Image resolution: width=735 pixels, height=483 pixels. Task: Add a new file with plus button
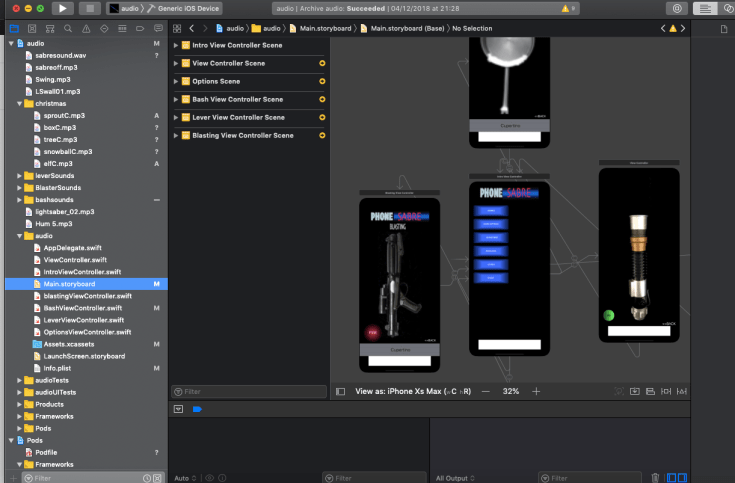(x=13, y=478)
